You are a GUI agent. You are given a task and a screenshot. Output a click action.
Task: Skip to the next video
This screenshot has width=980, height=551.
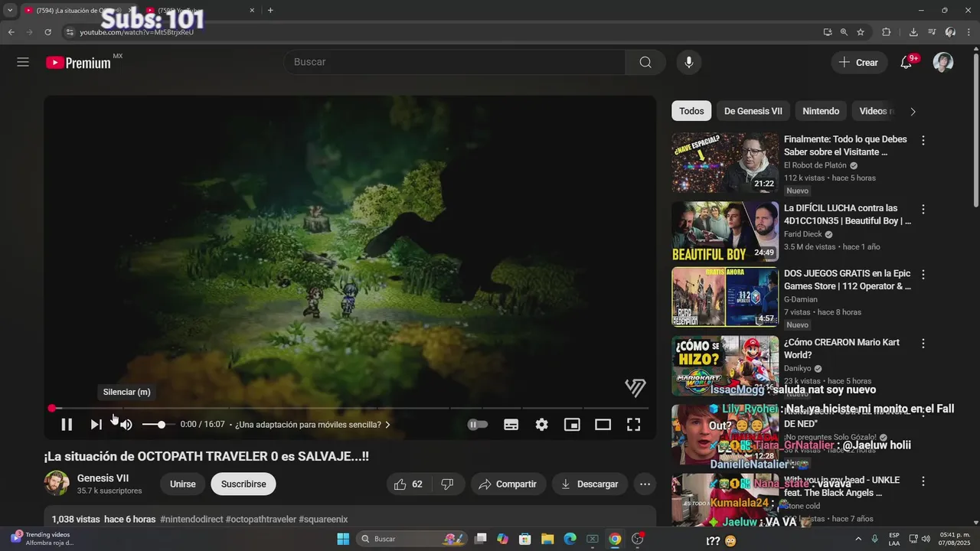point(96,425)
